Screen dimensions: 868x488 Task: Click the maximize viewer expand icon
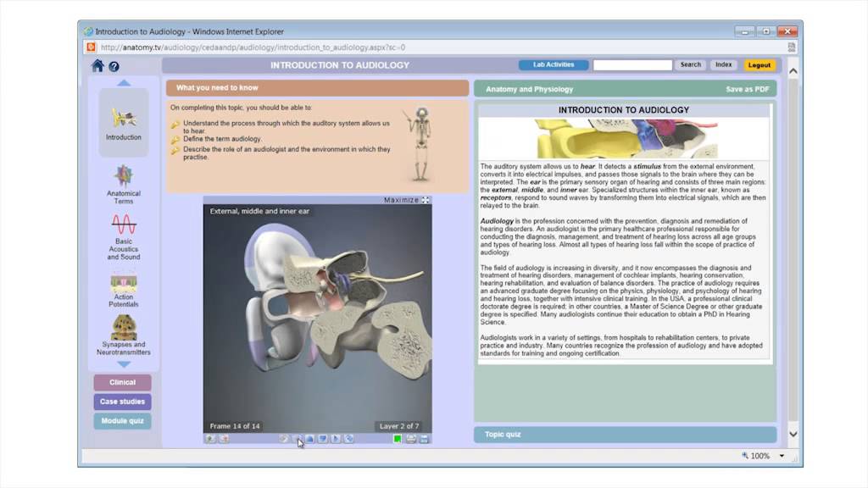tap(426, 200)
